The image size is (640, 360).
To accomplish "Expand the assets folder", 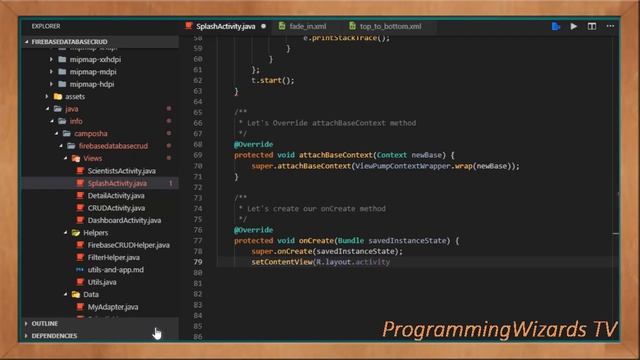I will pos(47,97).
